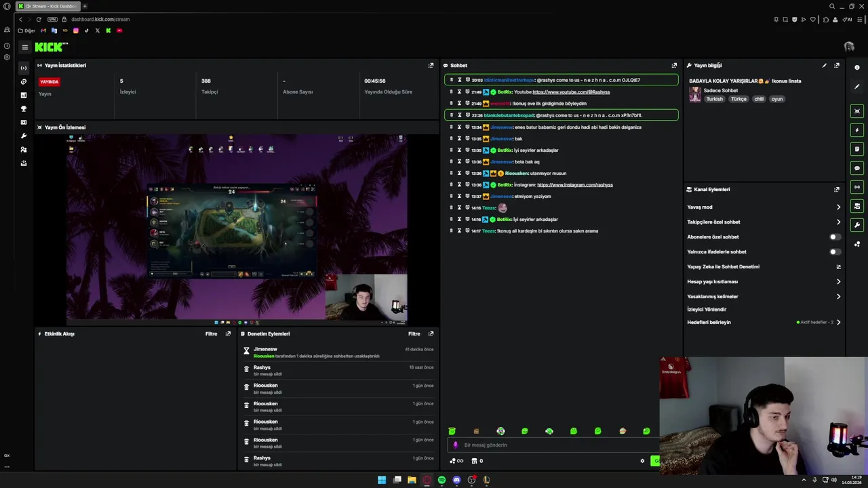Click the link icon in the left sidebar

(24, 81)
